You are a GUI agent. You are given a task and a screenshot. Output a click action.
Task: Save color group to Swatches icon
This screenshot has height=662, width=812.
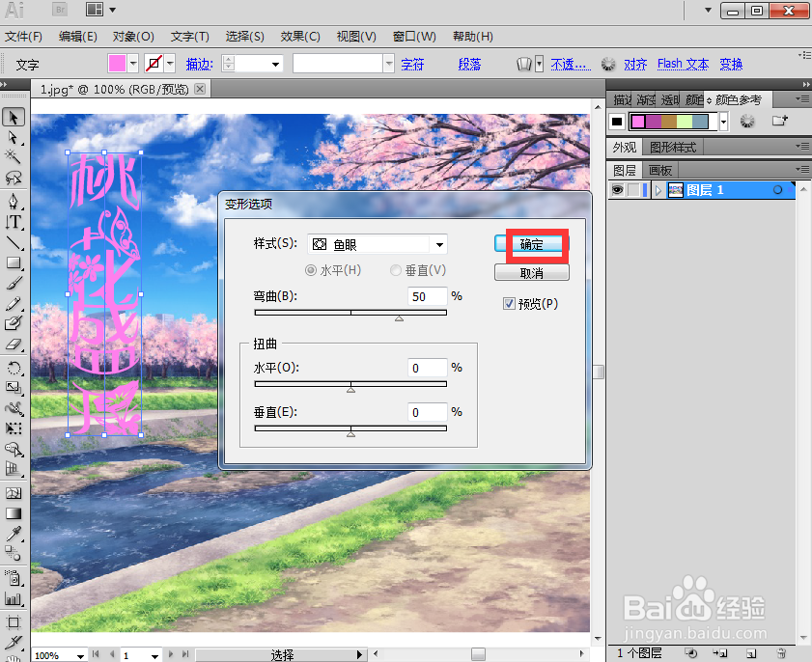tap(779, 122)
